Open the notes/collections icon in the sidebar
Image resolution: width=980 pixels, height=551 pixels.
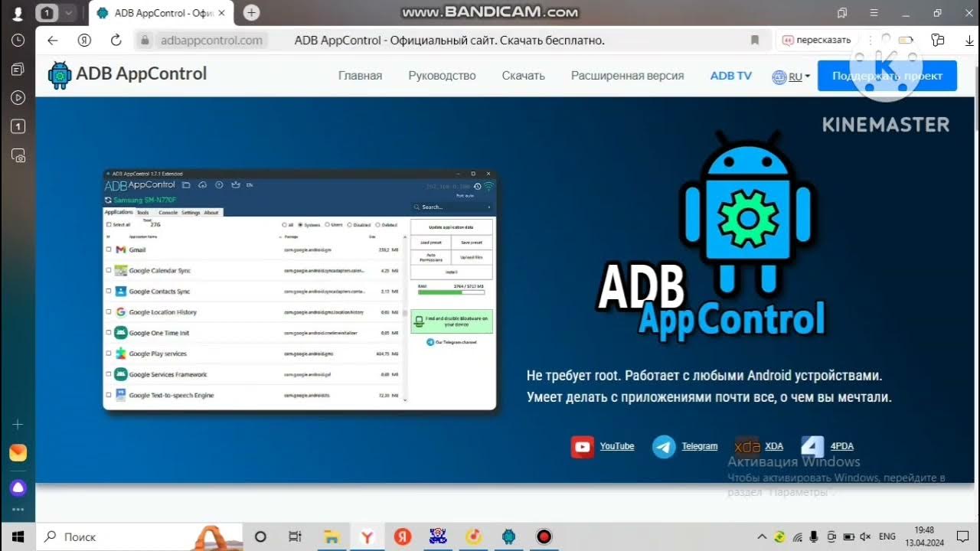point(18,70)
